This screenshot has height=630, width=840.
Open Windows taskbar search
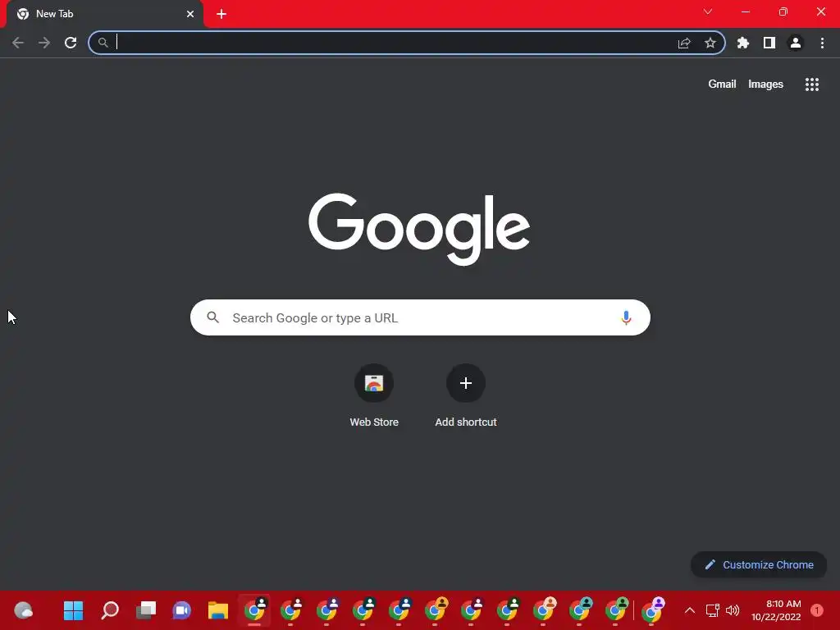(110, 610)
